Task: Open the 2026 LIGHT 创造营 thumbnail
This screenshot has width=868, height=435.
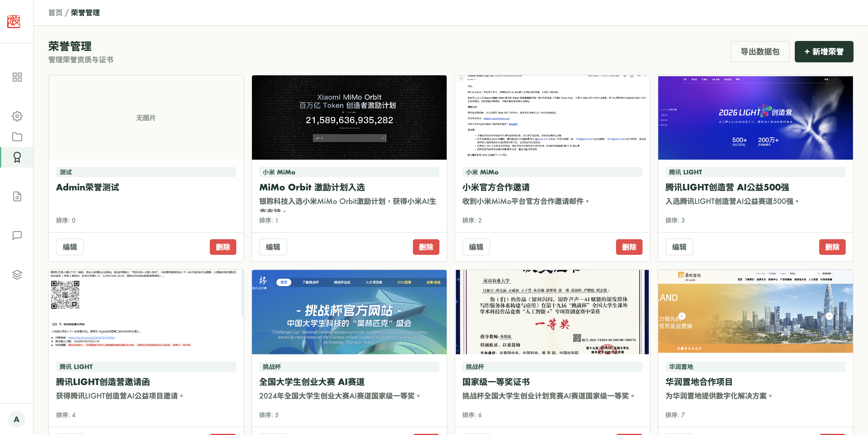Action: pyautogui.click(x=756, y=117)
